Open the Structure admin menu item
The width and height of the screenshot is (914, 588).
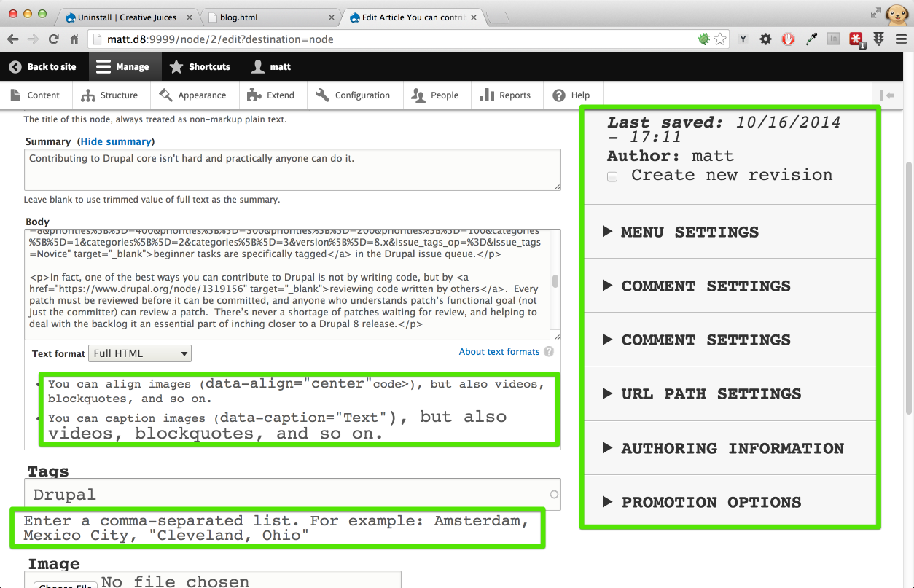click(x=110, y=95)
